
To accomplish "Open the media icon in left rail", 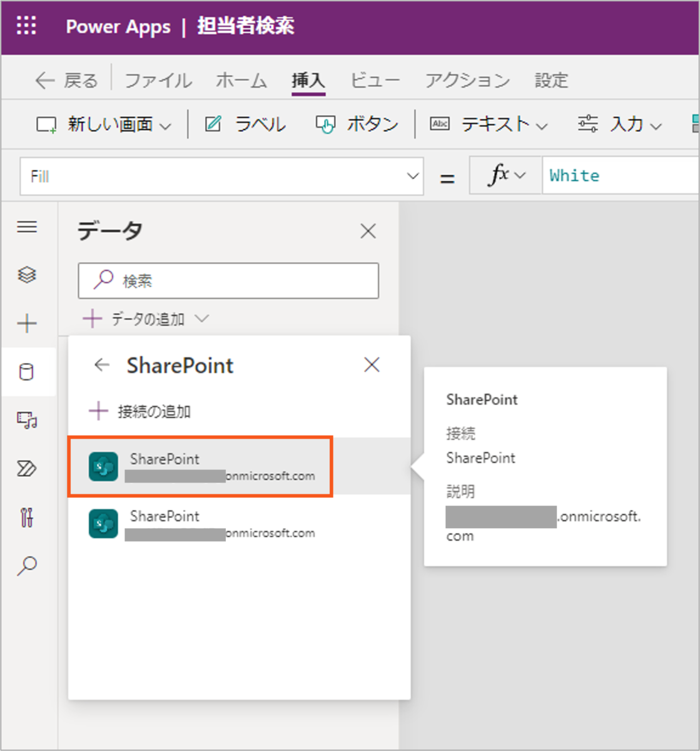I will tap(27, 420).
